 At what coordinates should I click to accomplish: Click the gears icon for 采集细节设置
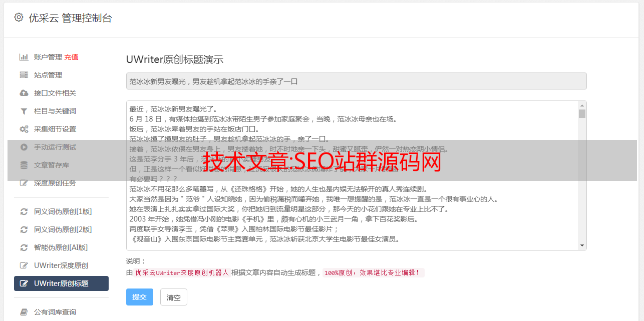24,129
